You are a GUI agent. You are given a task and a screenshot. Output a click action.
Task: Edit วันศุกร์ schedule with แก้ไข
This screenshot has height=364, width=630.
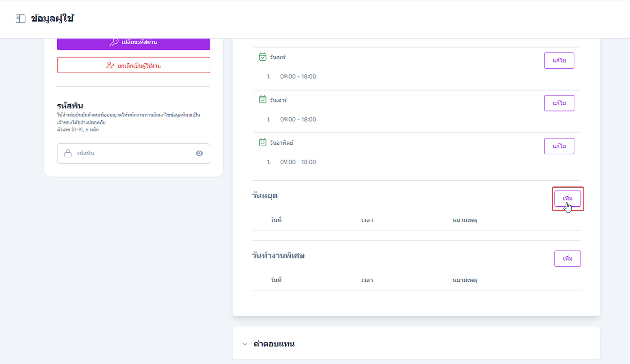[x=559, y=61]
